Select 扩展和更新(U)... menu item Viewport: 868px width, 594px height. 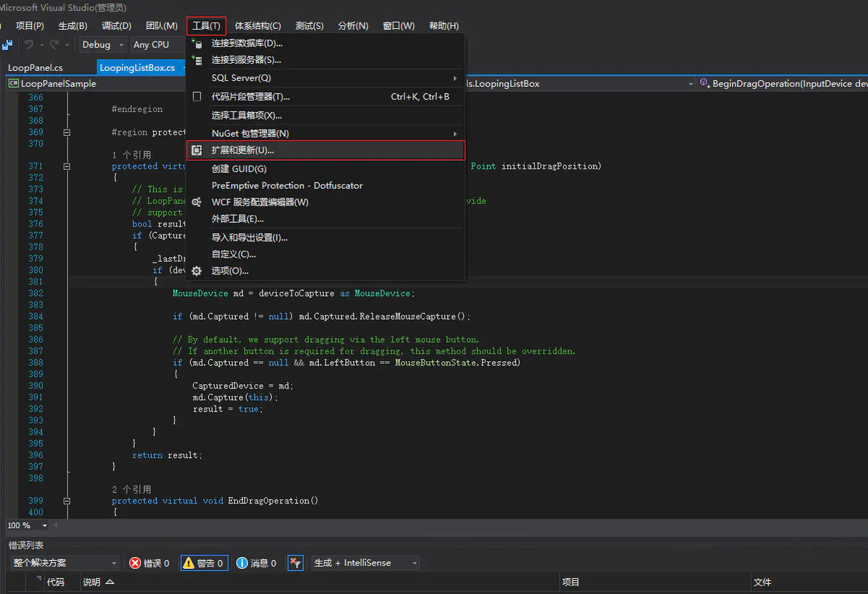tap(325, 150)
